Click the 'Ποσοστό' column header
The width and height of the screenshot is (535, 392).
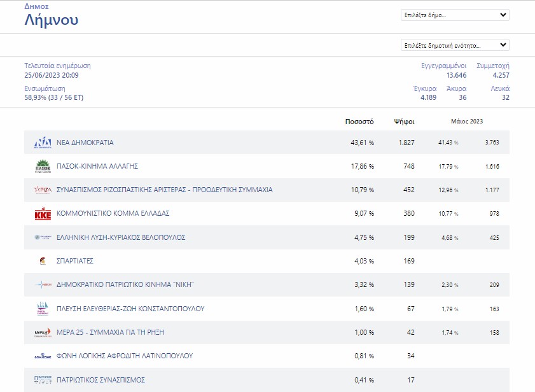[x=359, y=121]
